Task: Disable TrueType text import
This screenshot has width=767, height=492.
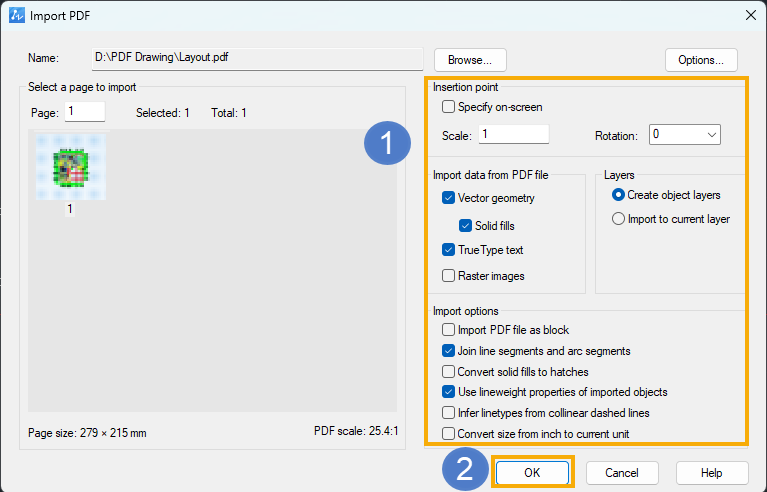Action: click(449, 250)
